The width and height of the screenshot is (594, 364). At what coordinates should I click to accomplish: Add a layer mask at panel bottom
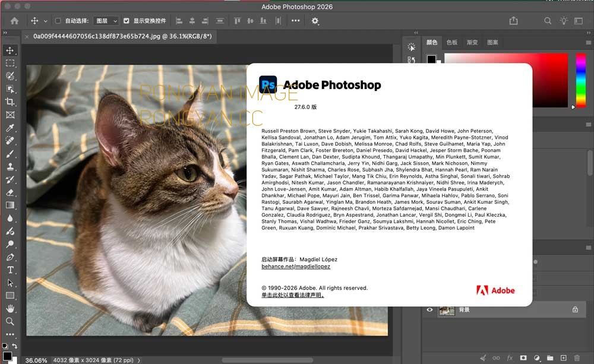point(523,357)
